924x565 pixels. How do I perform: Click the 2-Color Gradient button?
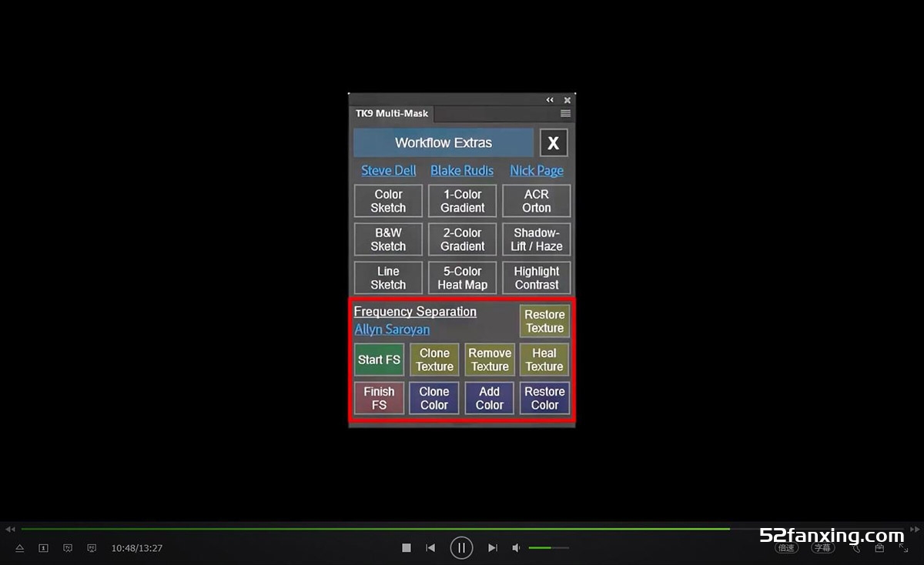point(463,239)
